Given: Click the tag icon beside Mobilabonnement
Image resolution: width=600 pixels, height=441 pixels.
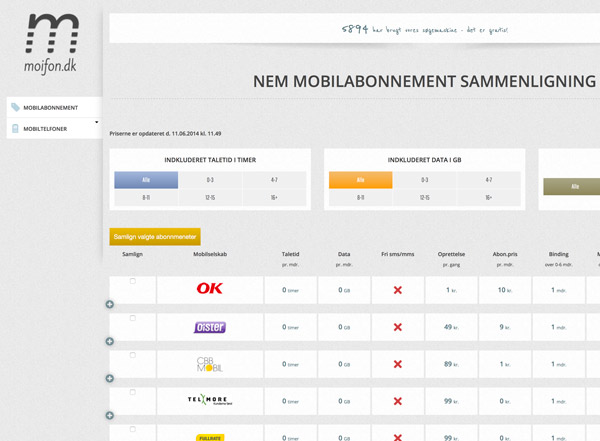Looking at the screenshot, I should point(15,107).
